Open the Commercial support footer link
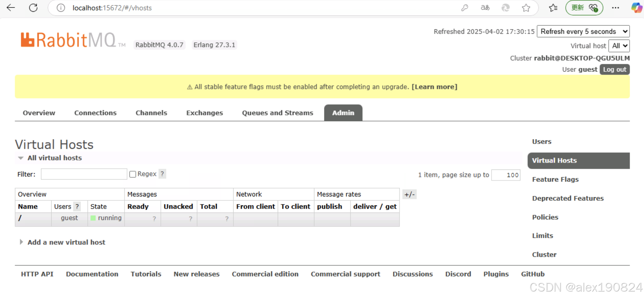 (345, 274)
